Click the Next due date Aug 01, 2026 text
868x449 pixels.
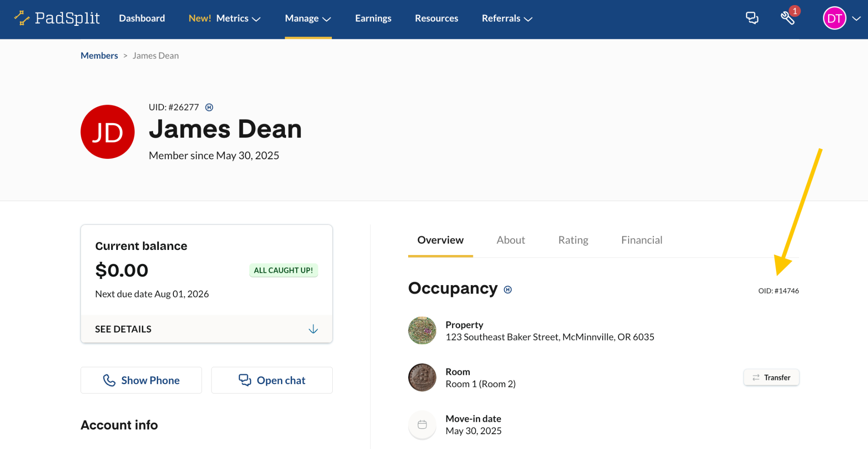[152, 294]
